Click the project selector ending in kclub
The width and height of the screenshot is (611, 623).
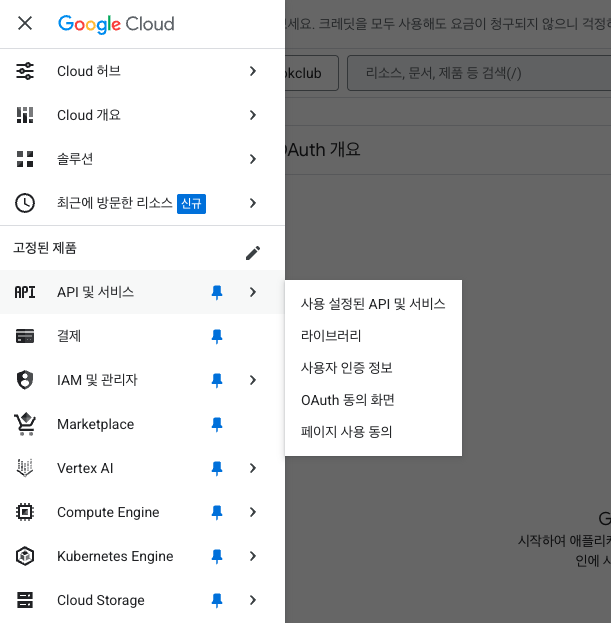coord(312,73)
